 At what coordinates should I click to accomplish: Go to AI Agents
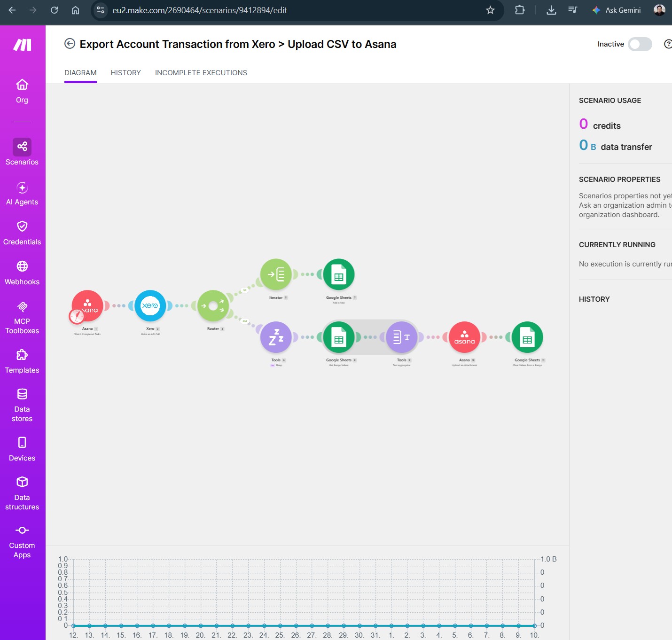click(x=22, y=194)
